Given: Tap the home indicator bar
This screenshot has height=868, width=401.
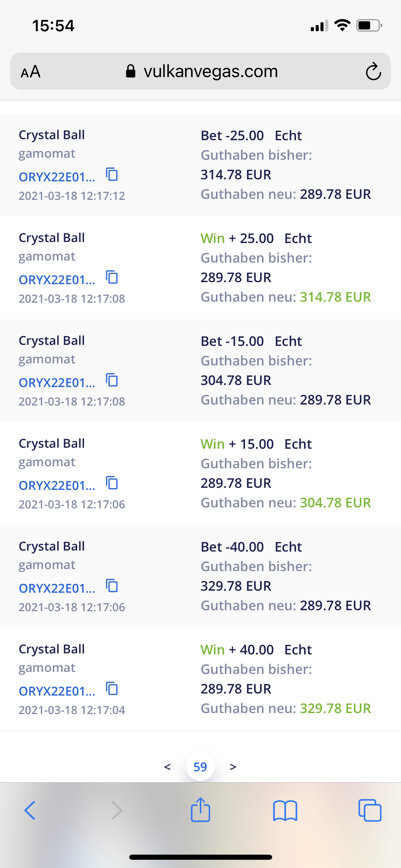Looking at the screenshot, I should (x=200, y=857).
